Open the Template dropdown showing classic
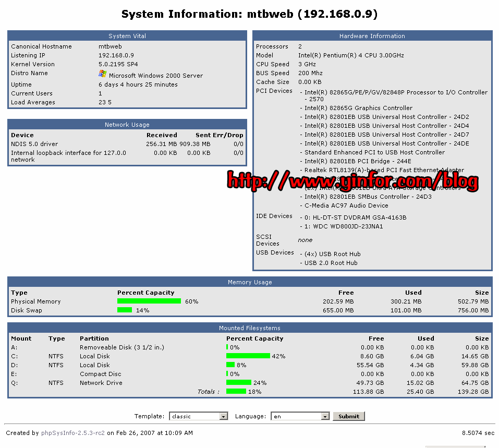 (x=199, y=416)
